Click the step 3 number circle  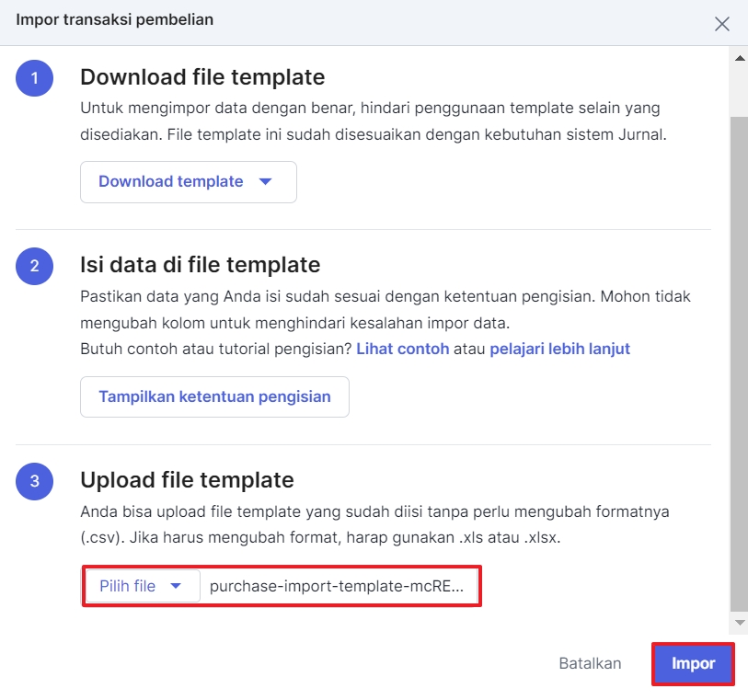click(x=34, y=481)
